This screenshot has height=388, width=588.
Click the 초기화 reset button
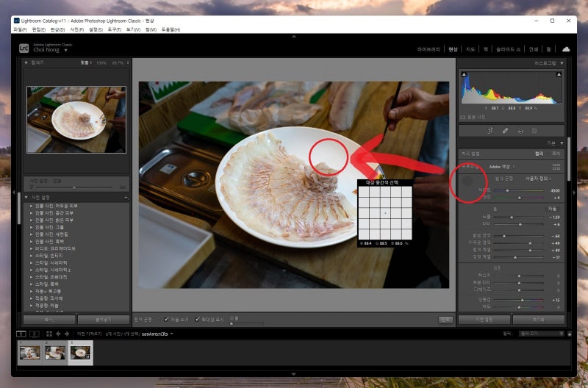tap(539, 320)
